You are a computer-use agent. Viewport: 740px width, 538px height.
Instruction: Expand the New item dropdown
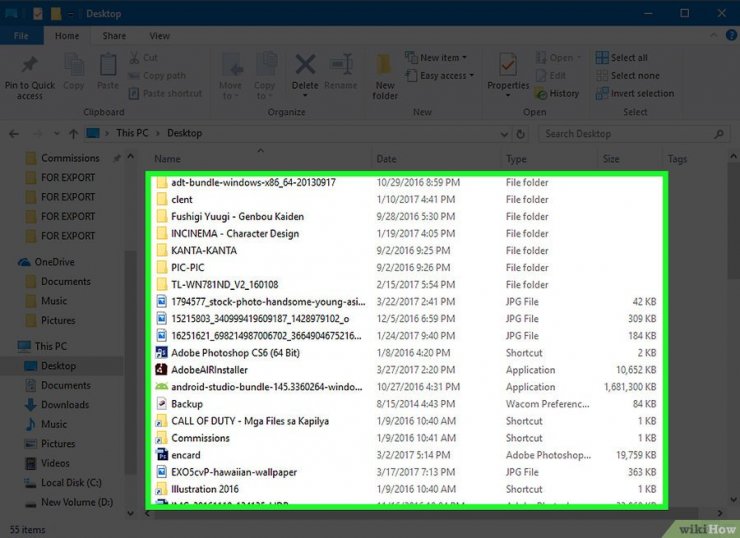439,58
